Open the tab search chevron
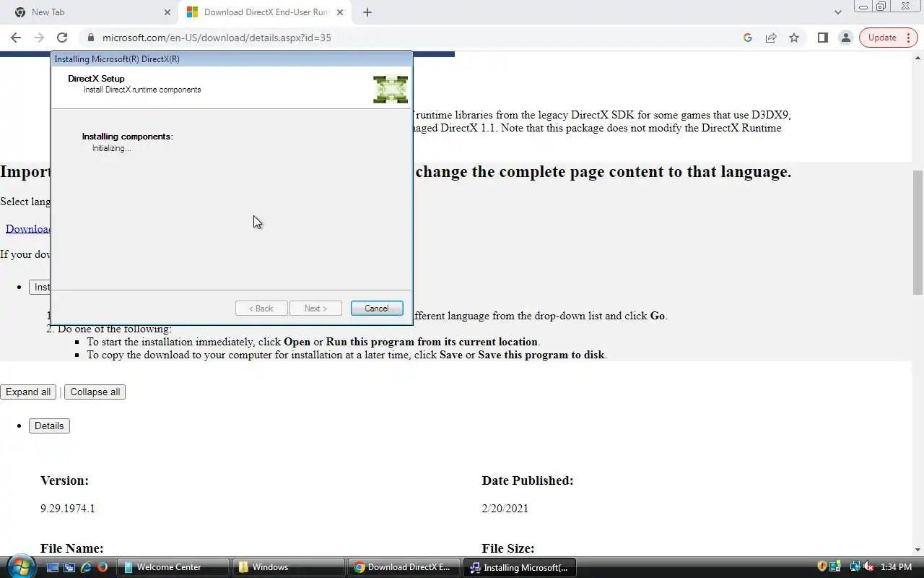Image resolution: width=924 pixels, height=578 pixels. (837, 12)
